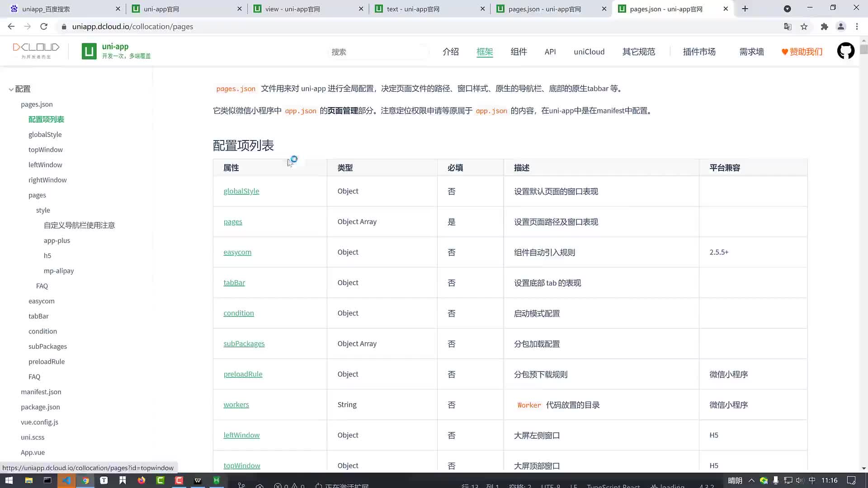Open the easycom link in the table
This screenshot has width=868, height=488.
[x=237, y=252]
